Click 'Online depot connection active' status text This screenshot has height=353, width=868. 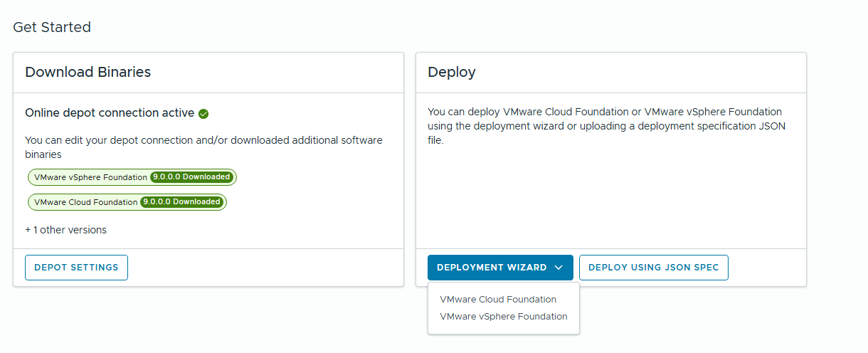(x=110, y=112)
